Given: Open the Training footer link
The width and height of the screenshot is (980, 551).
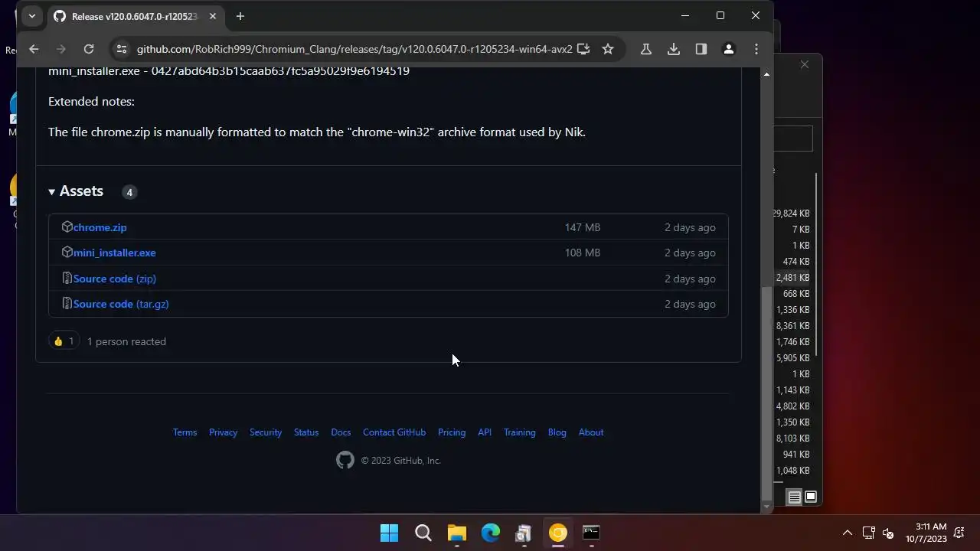Looking at the screenshot, I should (x=520, y=432).
